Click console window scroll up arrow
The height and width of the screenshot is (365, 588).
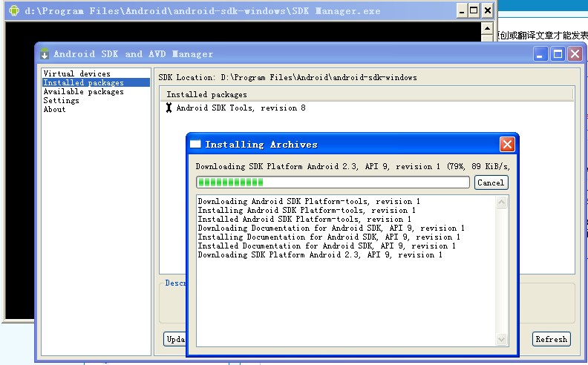[x=487, y=28]
